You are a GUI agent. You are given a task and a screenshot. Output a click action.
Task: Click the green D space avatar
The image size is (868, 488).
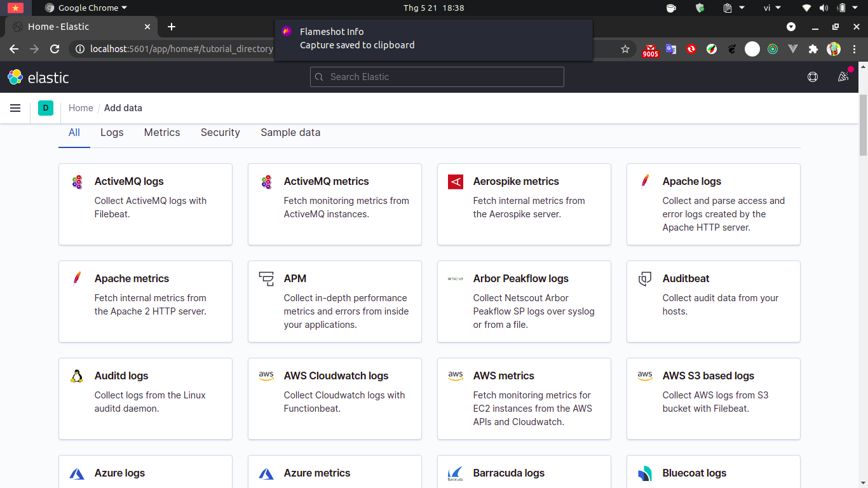tap(45, 108)
